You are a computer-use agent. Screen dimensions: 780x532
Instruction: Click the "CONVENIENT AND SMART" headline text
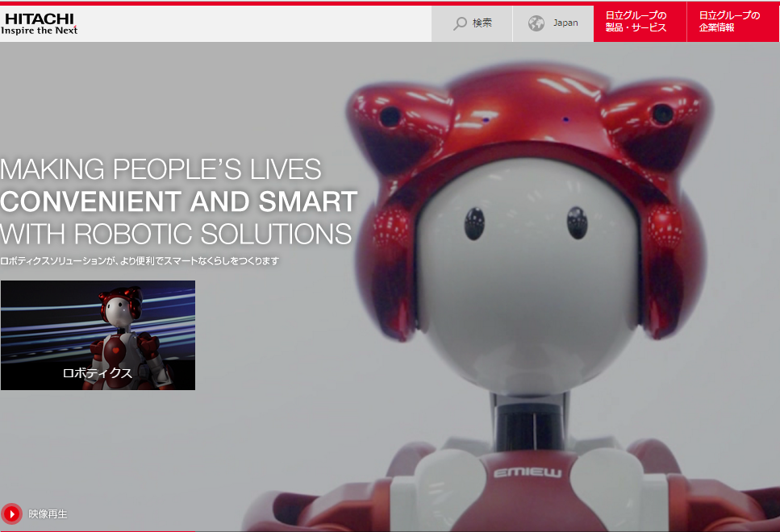[179, 202]
